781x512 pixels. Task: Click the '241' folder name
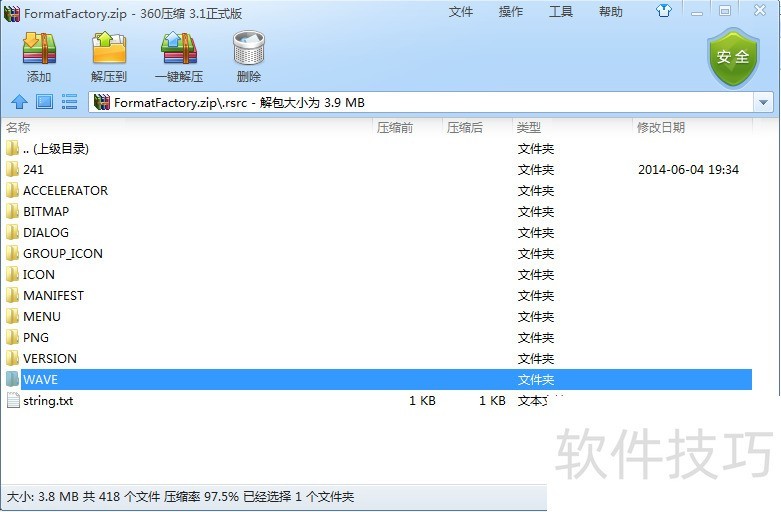[33, 169]
